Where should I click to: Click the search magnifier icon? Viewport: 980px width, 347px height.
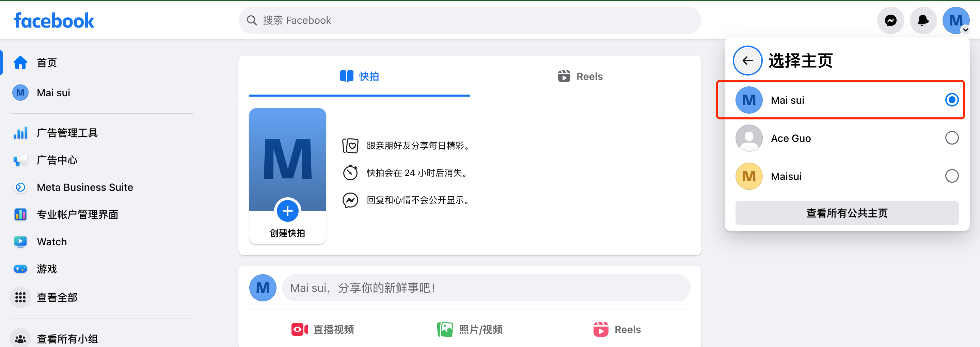(x=252, y=20)
